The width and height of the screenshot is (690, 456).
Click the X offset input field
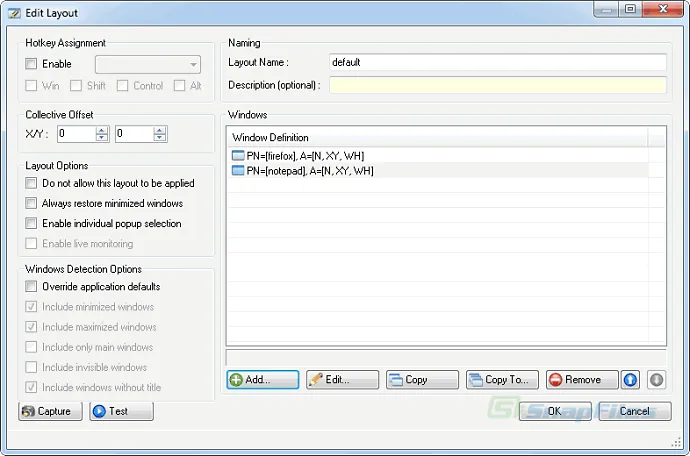[x=77, y=134]
